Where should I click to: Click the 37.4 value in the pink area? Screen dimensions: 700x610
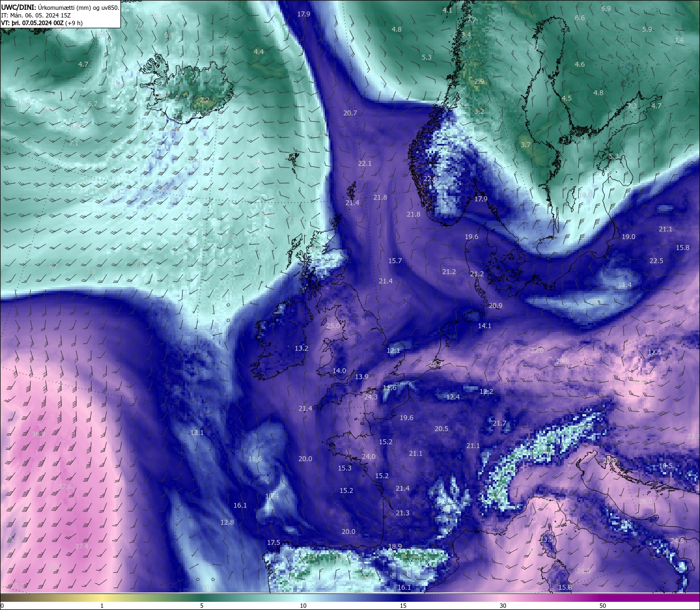click(81, 547)
